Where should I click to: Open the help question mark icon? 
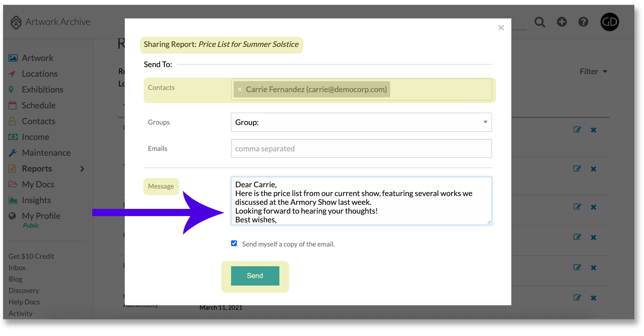pos(583,22)
